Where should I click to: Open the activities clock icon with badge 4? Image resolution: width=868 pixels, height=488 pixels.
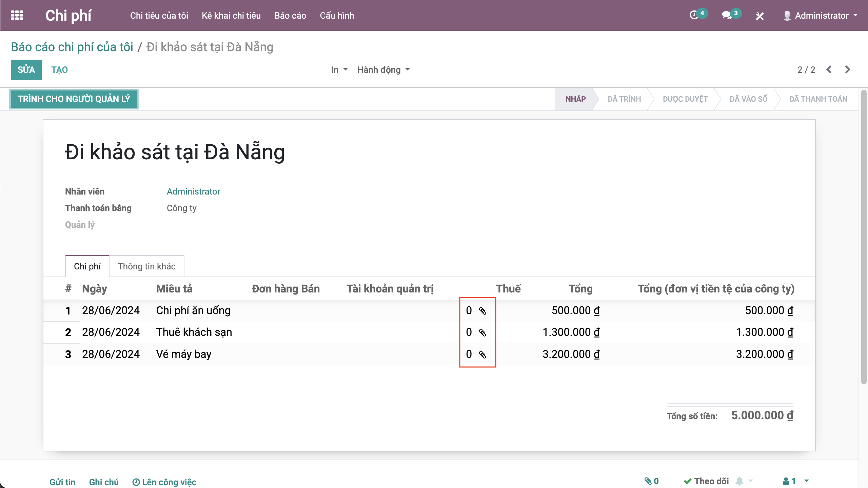(x=694, y=15)
